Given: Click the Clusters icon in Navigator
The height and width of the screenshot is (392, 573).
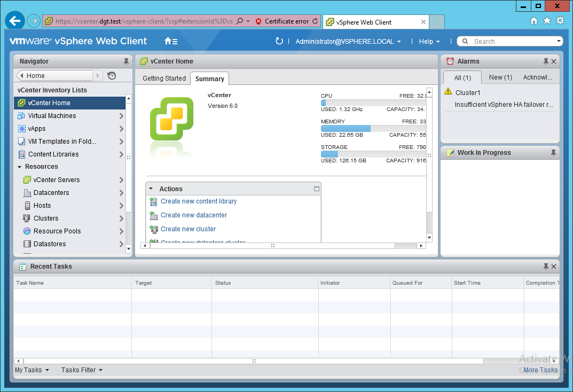Looking at the screenshot, I should (27, 218).
